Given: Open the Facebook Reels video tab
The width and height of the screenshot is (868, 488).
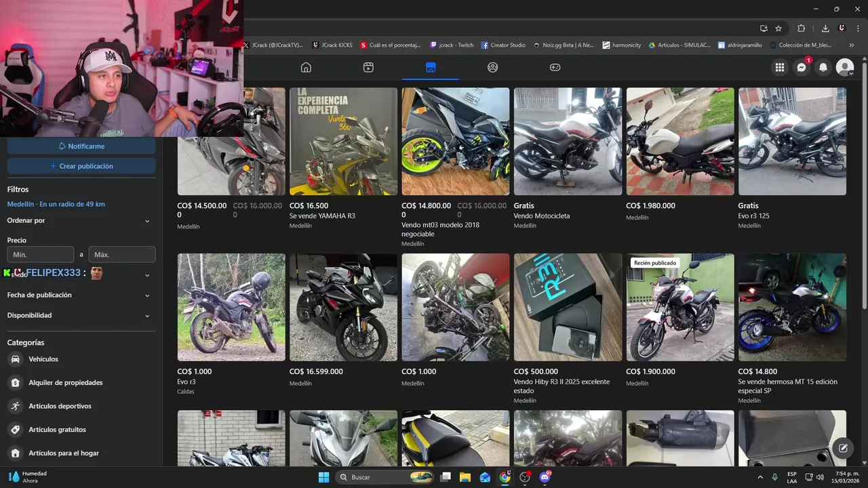Looking at the screenshot, I should 368,67.
